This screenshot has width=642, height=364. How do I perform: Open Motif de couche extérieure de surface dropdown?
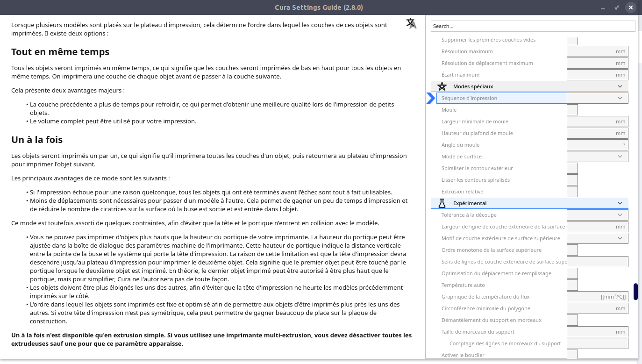click(598, 238)
